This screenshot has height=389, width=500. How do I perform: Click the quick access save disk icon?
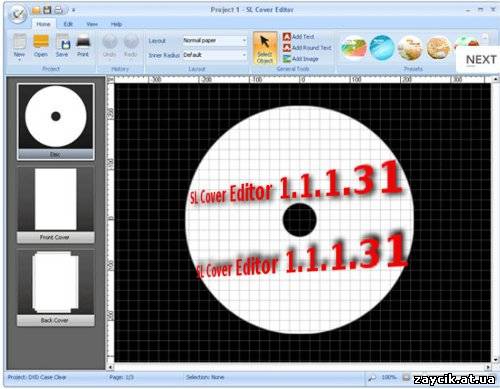tap(47, 10)
